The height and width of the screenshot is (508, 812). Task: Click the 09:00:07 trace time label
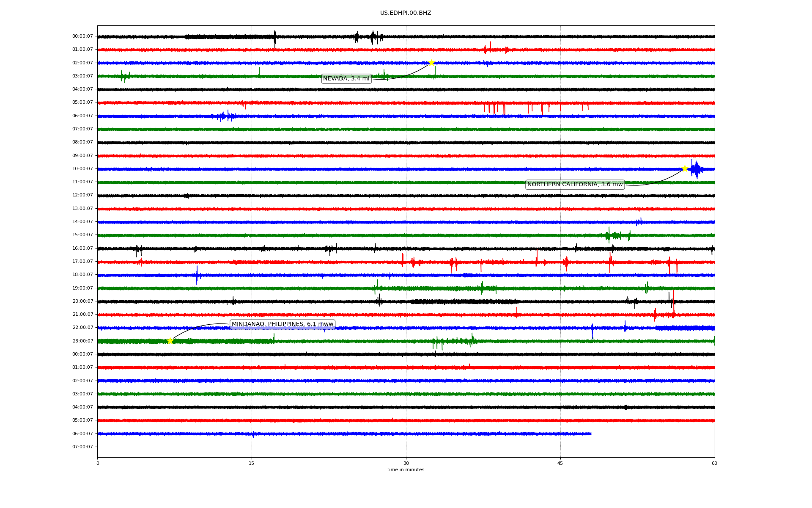[82, 155]
